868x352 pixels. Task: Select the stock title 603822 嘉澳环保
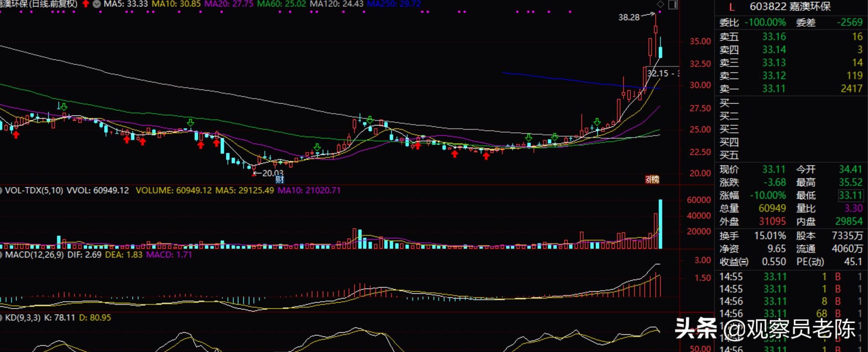pos(790,6)
